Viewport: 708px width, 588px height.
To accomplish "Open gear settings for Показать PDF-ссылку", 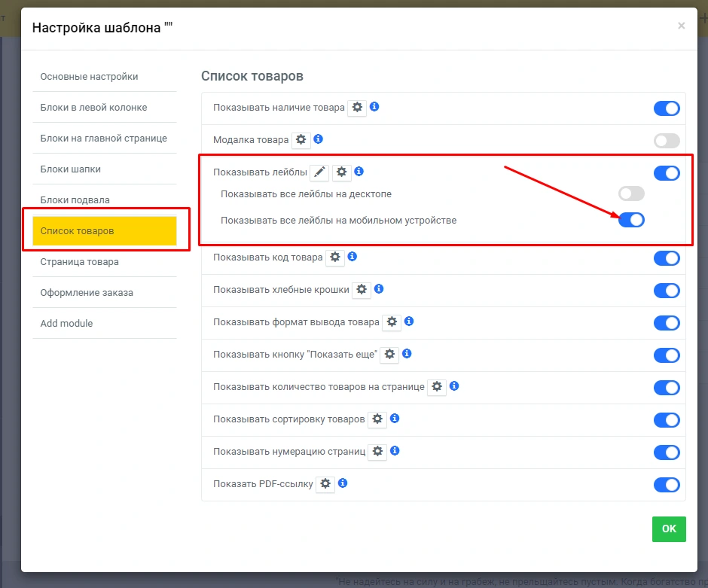I will (x=325, y=483).
